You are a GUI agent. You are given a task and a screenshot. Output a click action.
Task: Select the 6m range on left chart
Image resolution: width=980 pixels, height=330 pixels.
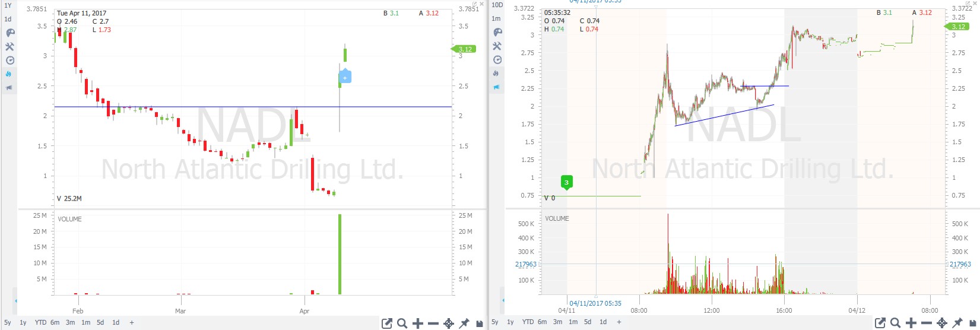55,322
